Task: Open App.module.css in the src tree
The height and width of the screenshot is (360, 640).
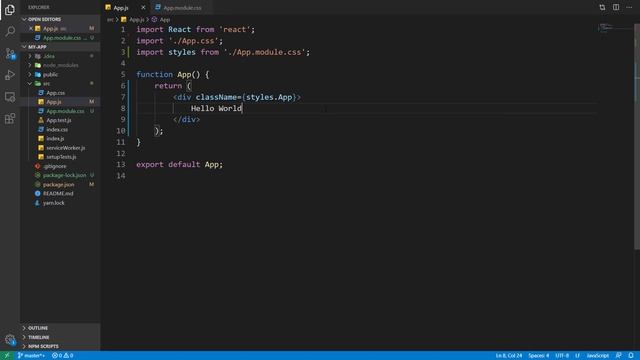Action: point(60,111)
